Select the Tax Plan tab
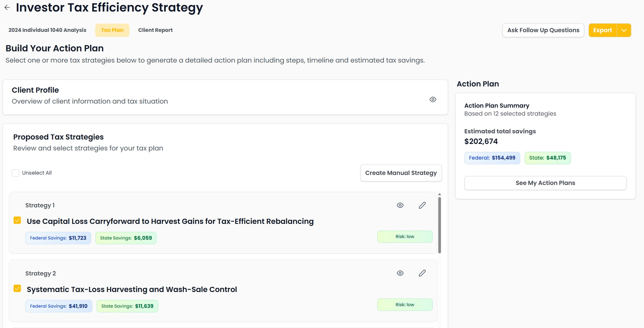The height and width of the screenshot is (328, 644). [x=112, y=30]
